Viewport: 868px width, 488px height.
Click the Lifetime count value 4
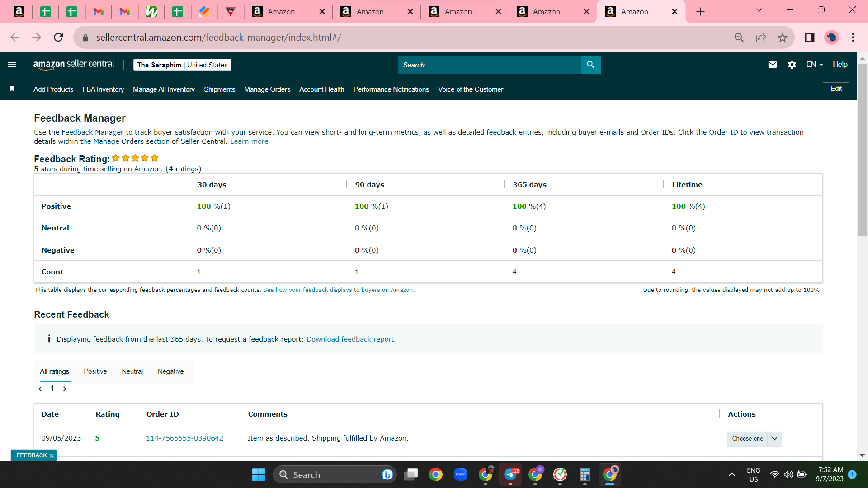click(x=674, y=272)
